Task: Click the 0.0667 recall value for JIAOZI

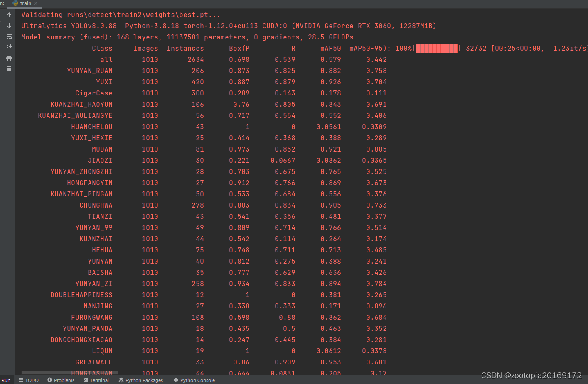Action: [283, 161]
